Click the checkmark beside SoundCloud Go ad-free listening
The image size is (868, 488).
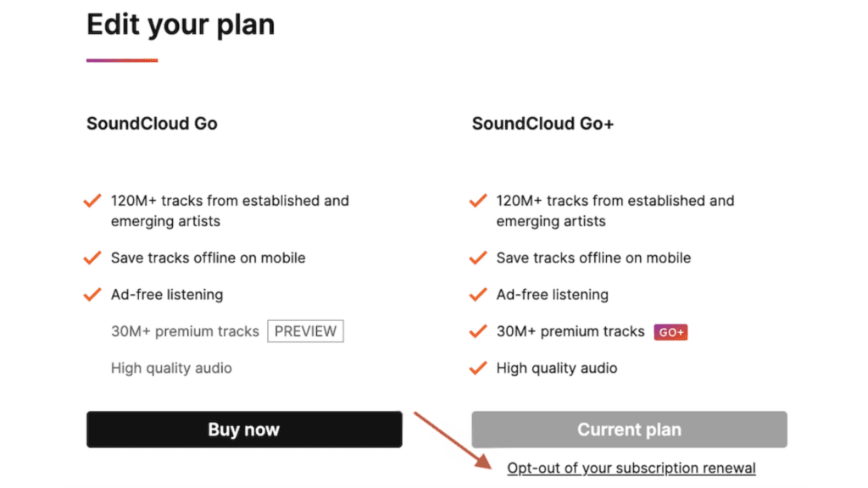point(92,295)
